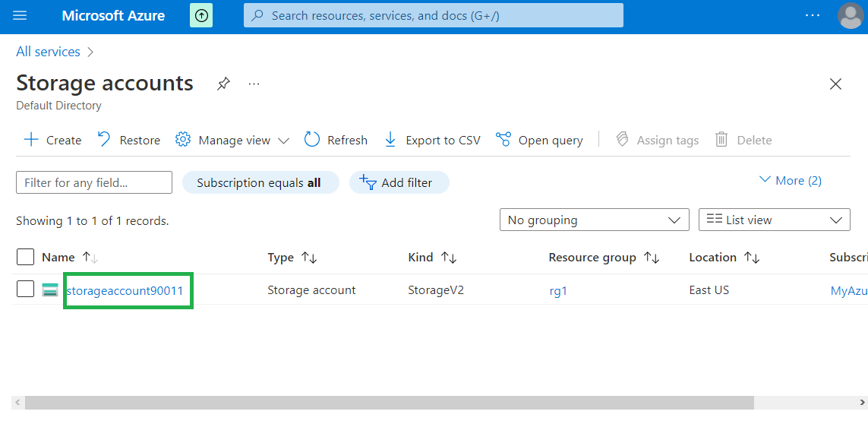Click the Refresh circular arrow icon
The width and height of the screenshot is (868, 424).
(312, 140)
